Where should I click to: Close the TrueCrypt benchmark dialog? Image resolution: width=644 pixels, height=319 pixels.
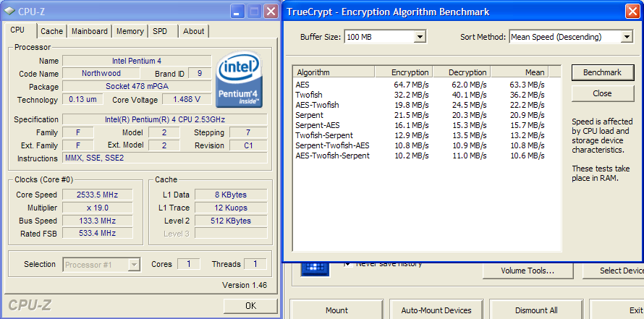[x=632, y=12]
